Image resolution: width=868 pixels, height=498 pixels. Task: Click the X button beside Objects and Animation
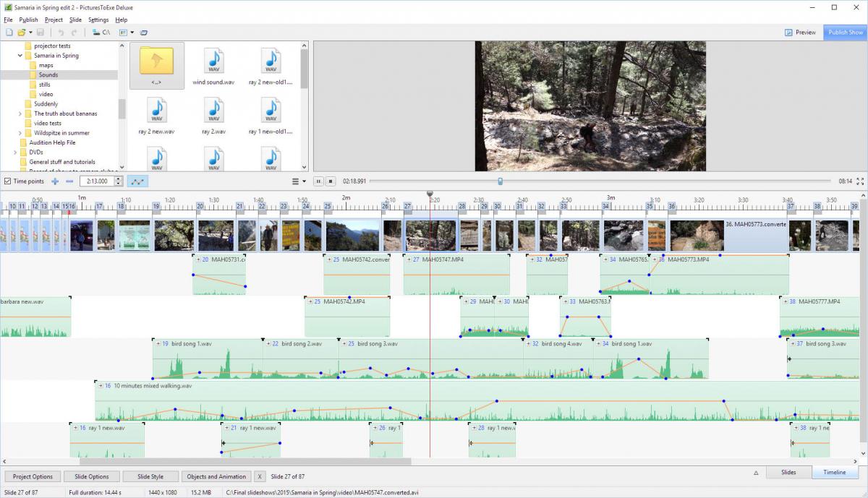pos(260,476)
